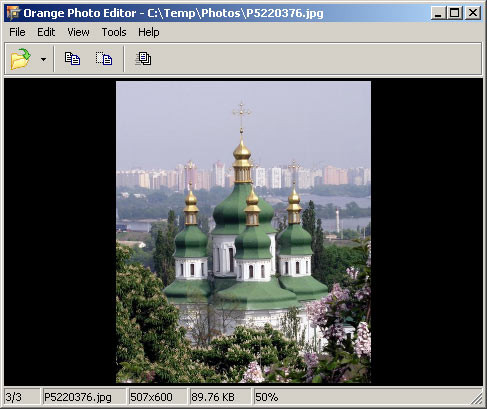The image size is (487, 409).
Task: Open the View menu
Action: point(78,32)
